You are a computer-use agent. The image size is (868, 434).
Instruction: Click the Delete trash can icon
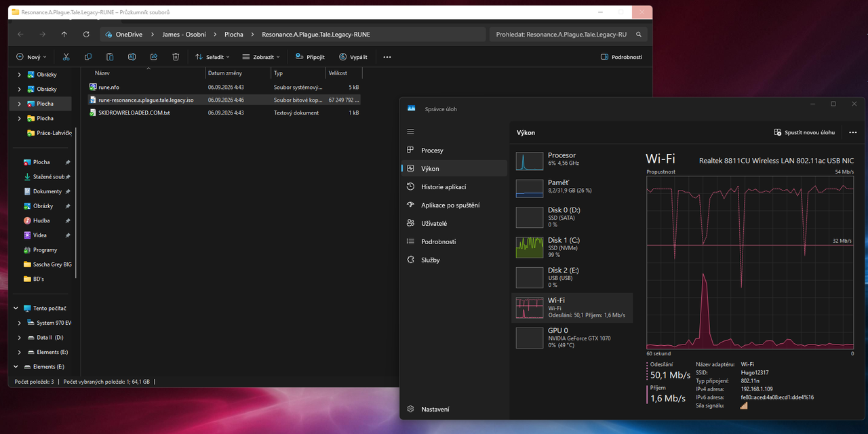pyautogui.click(x=176, y=57)
